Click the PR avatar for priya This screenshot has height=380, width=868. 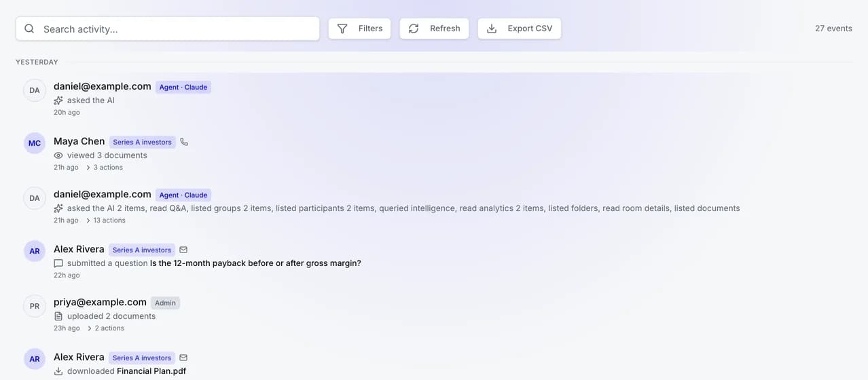[x=35, y=306]
